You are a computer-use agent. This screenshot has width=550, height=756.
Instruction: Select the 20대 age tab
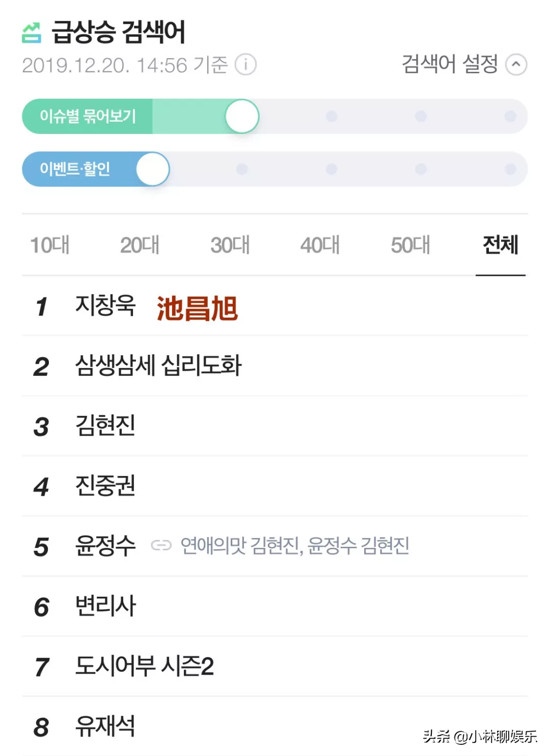[x=140, y=245]
